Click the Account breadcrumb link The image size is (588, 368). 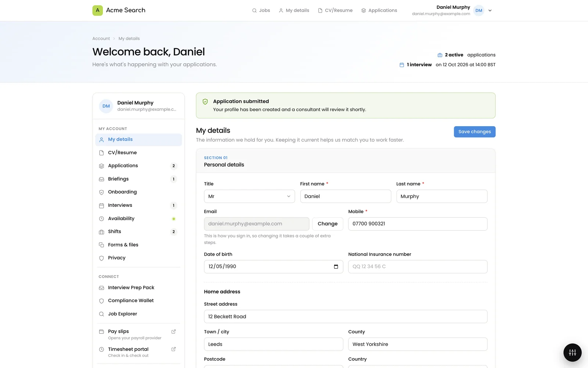[x=101, y=39]
